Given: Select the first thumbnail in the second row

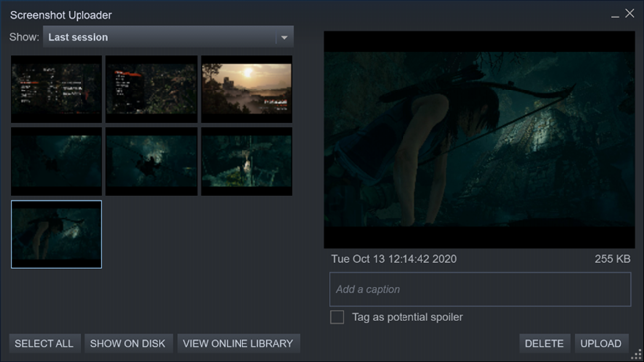Looking at the screenshot, I should pos(57,161).
